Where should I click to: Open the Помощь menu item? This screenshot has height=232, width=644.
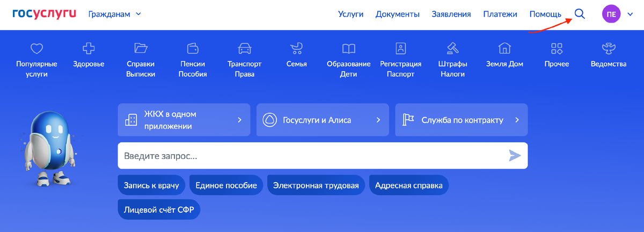[x=545, y=15]
